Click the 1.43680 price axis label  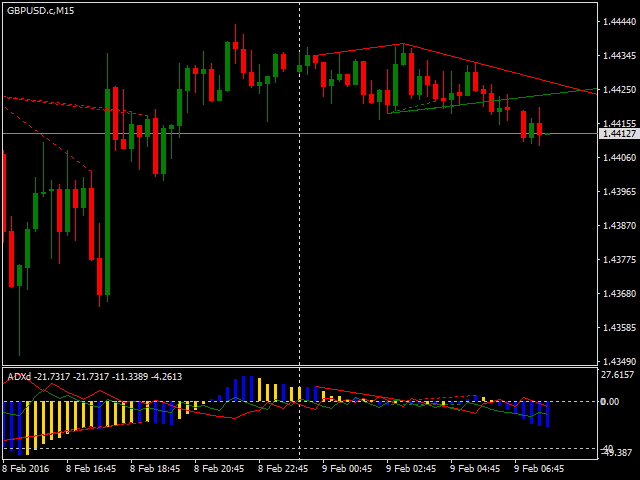coord(619,293)
